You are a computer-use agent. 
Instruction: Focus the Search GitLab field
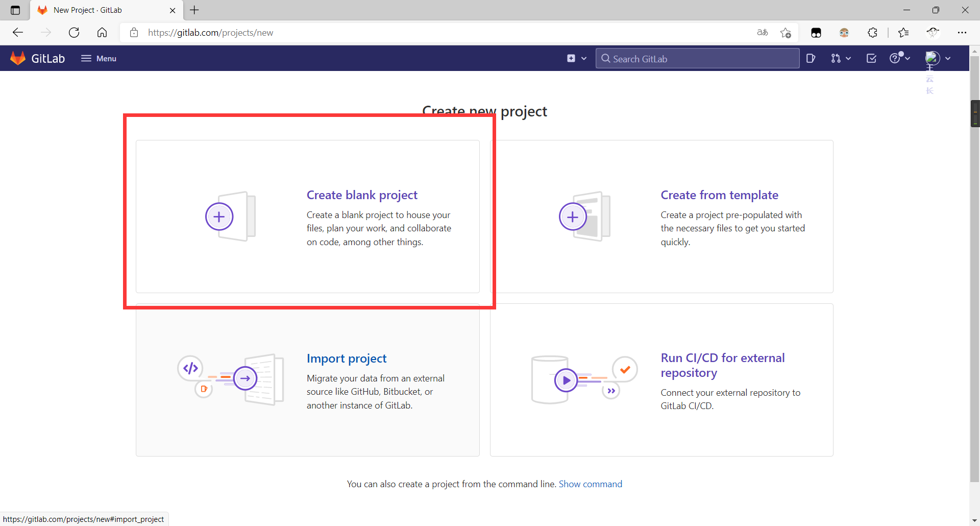(x=697, y=58)
